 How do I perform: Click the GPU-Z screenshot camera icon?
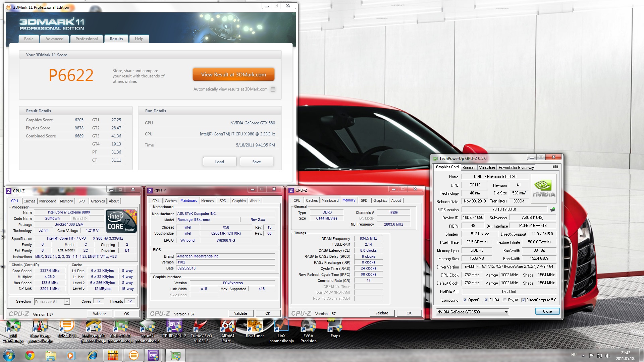(x=555, y=167)
